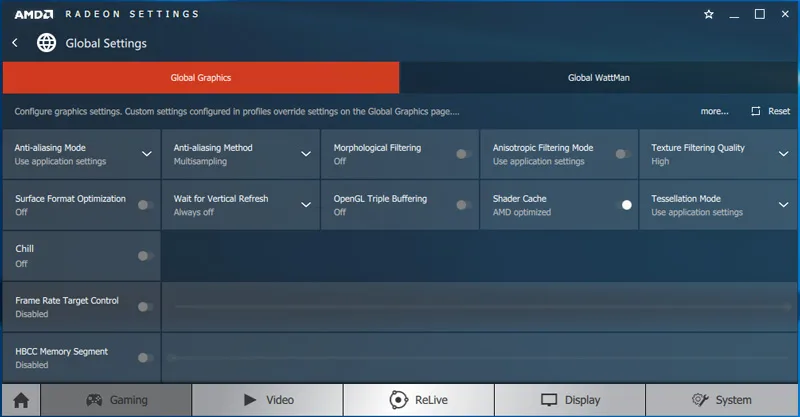Click the Frame Rate Target Control slider
Screen dimensions: 800x417
pyautogui.click(x=478, y=307)
